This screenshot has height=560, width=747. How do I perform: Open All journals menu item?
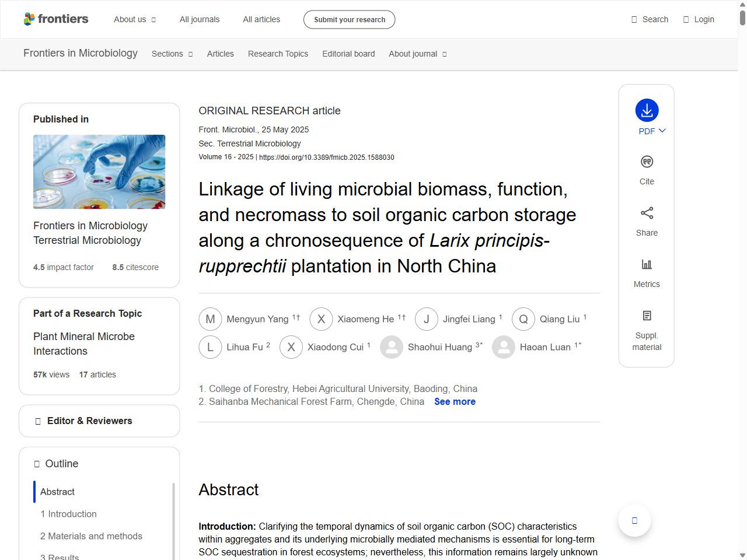pos(200,19)
